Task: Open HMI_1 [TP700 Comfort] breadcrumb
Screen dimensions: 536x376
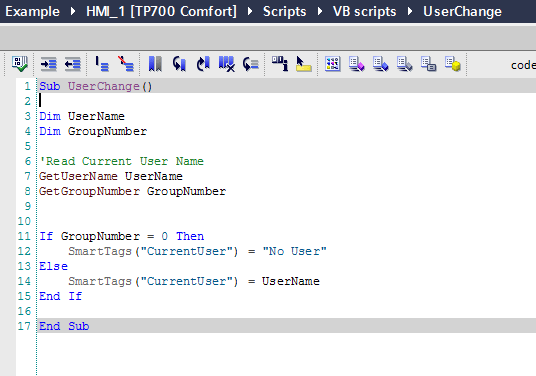Action: point(161,12)
